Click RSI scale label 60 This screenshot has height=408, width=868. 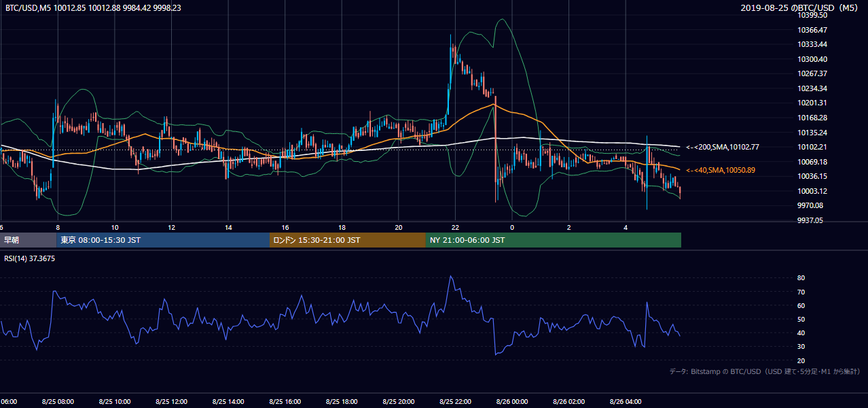tap(801, 305)
